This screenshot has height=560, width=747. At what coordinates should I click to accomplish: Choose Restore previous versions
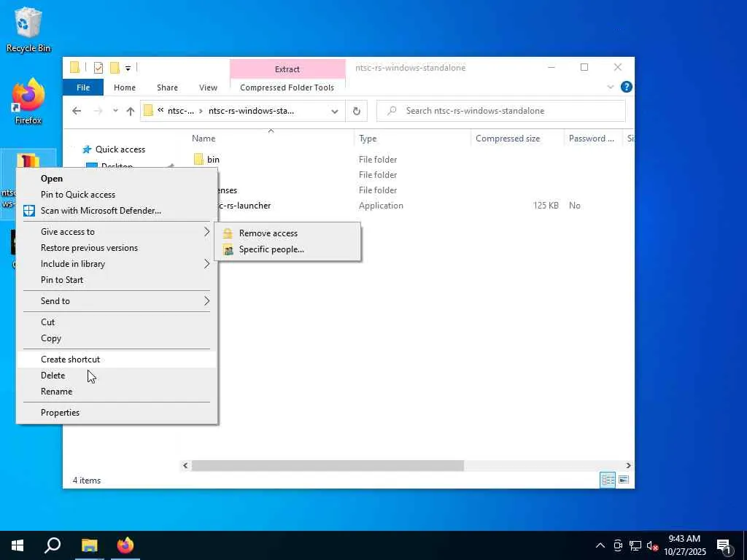tap(117, 248)
